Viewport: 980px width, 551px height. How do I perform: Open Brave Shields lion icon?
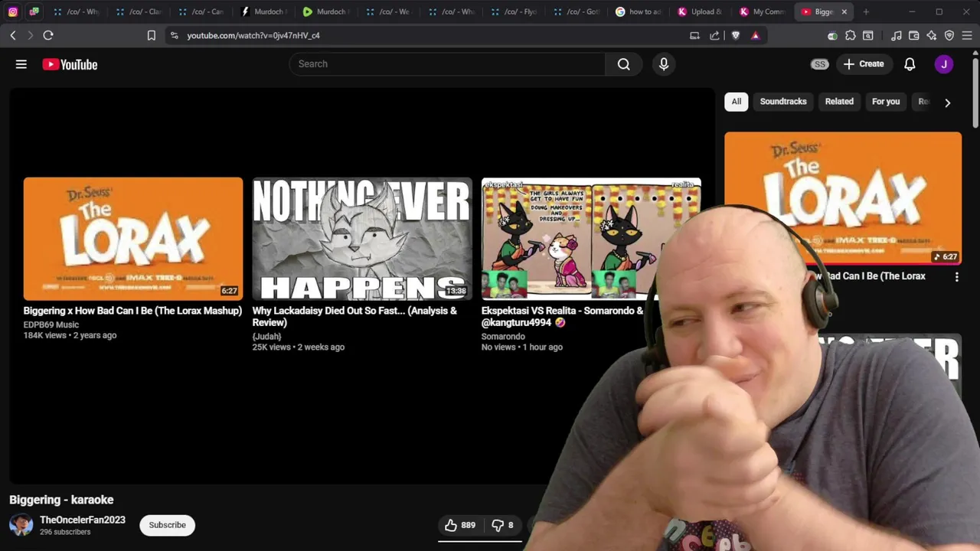[x=736, y=35]
